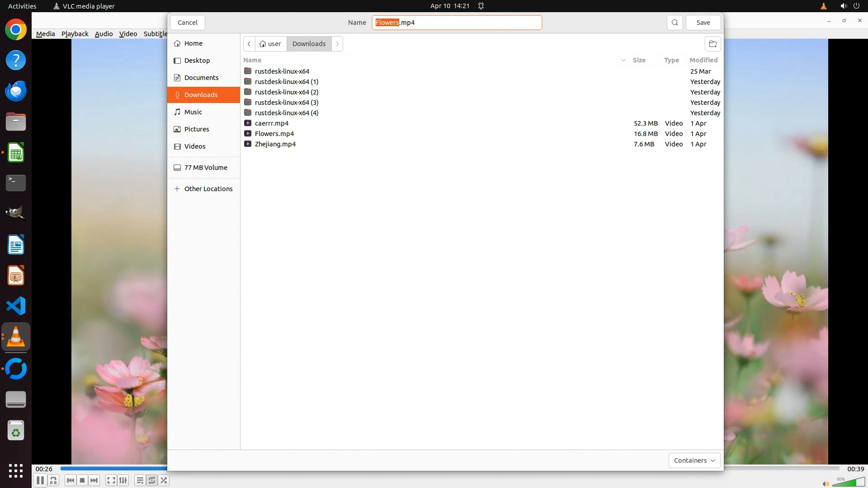Select Zhejiang.mp4 in the file list
Screen dimensions: 868x488
click(275, 144)
